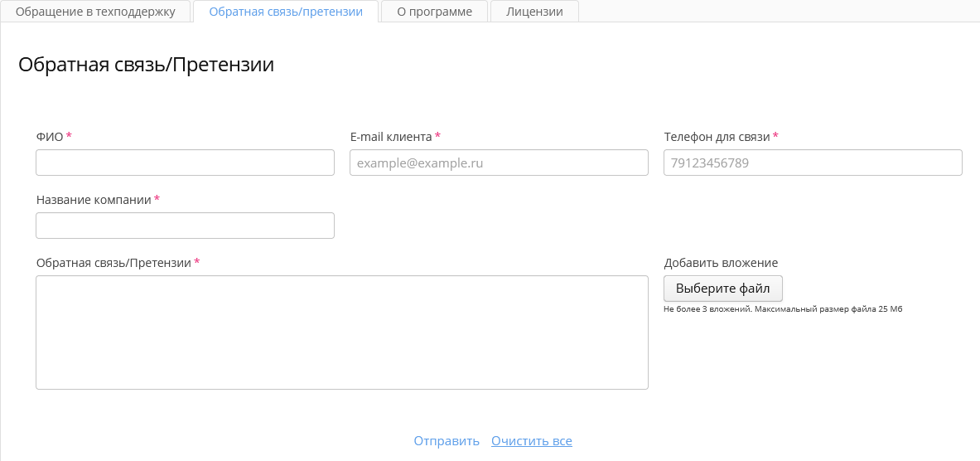Click the Обратная связь/Претензии label above the text area
The image size is (980, 461).
coord(113,263)
